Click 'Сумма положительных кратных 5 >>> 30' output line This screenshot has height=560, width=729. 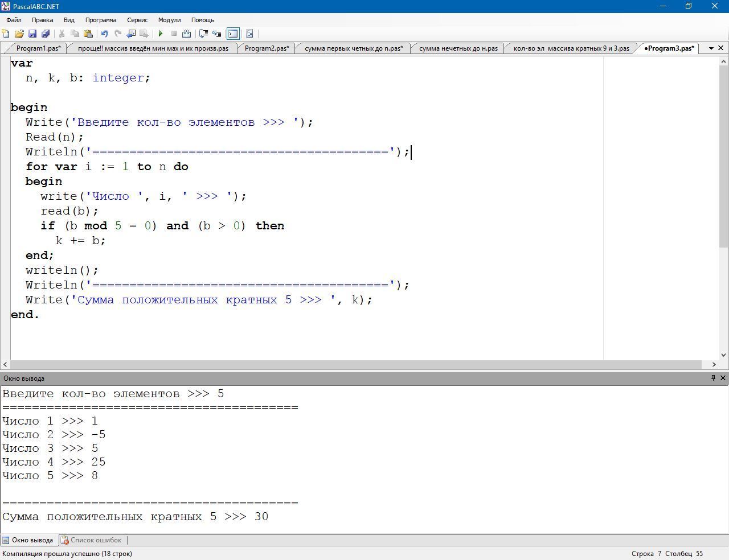136,517
